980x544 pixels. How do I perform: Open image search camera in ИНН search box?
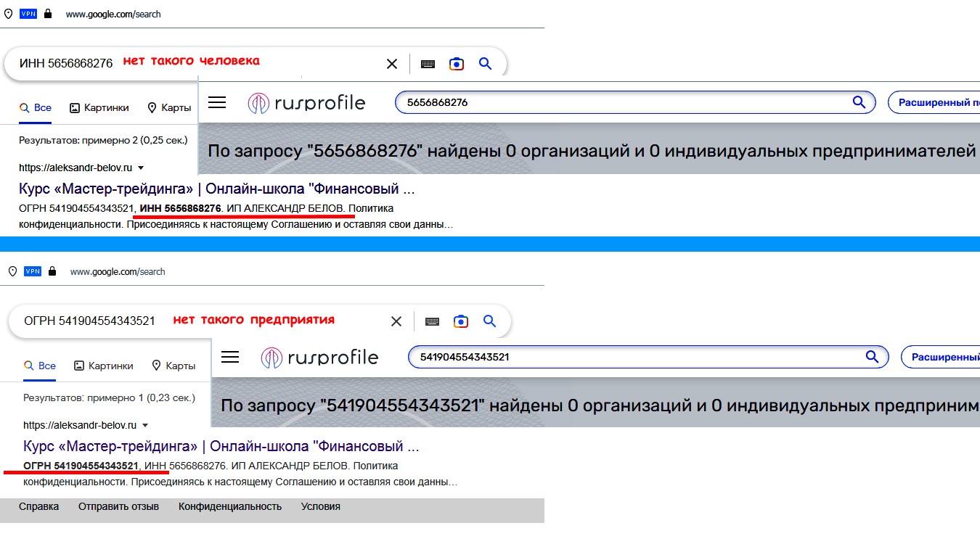pyautogui.click(x=456, y=64)
